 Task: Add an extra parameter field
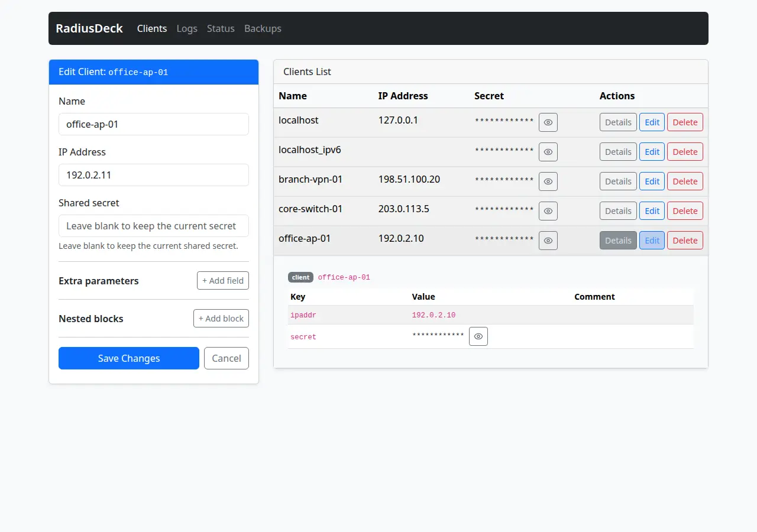pos(223,281)
